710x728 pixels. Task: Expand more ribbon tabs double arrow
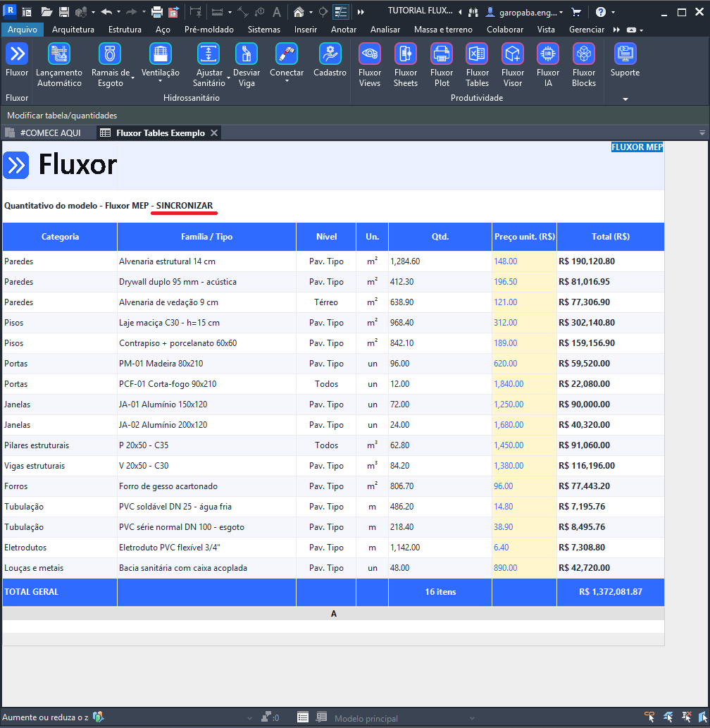tap(616, 30)
